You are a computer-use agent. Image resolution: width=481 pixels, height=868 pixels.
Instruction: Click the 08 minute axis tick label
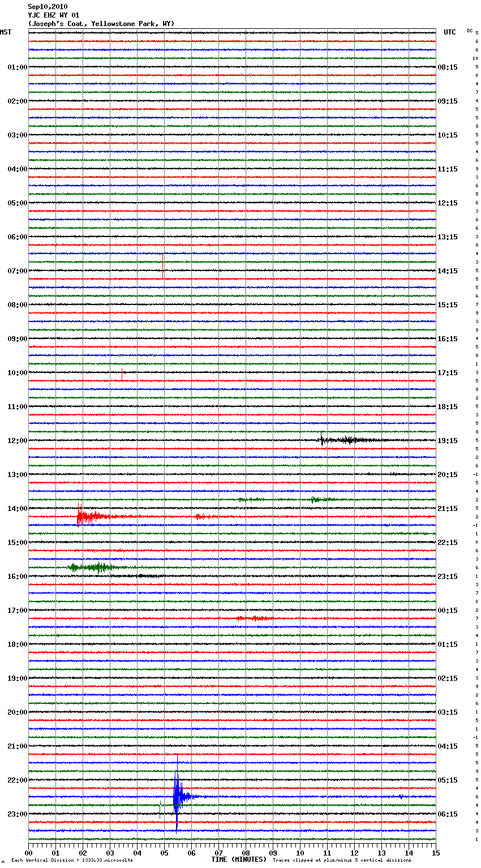(x=246, y=853)
